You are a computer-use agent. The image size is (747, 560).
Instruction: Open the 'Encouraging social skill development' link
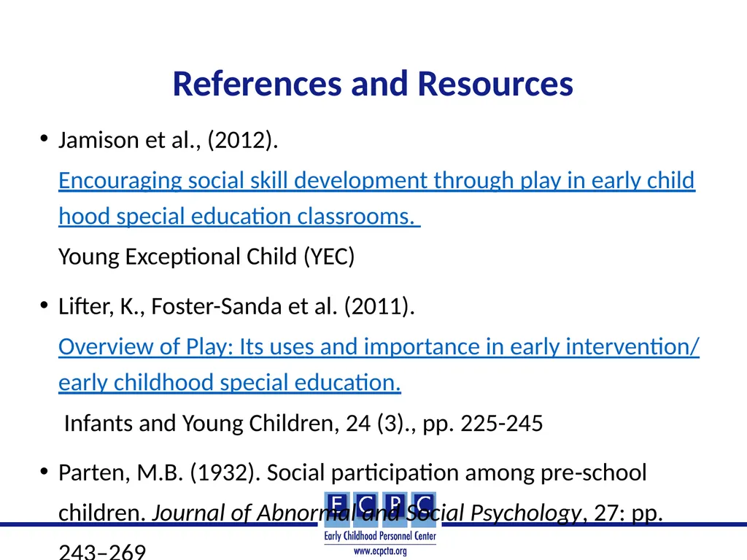(x=376, y=198)
